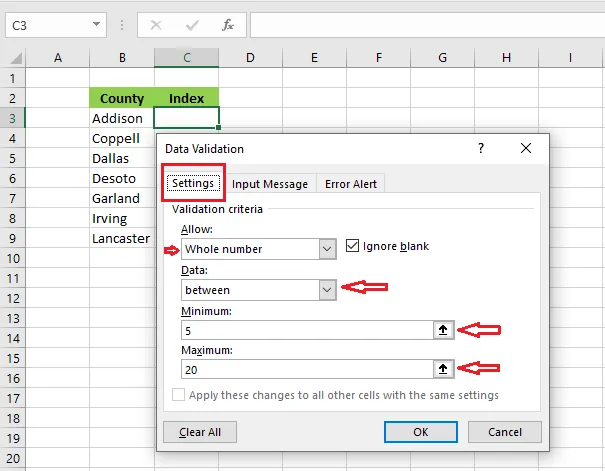The image size is (605, 471).
Task: Click the Desoto cell
Action: pos(122,179)
